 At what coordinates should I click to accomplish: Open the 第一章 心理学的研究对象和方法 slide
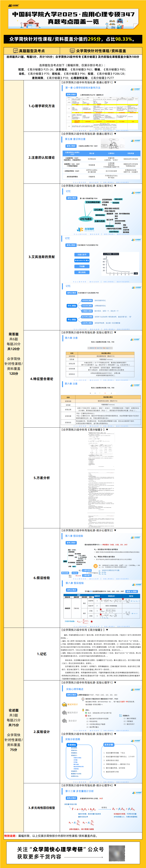click(101, 108)
